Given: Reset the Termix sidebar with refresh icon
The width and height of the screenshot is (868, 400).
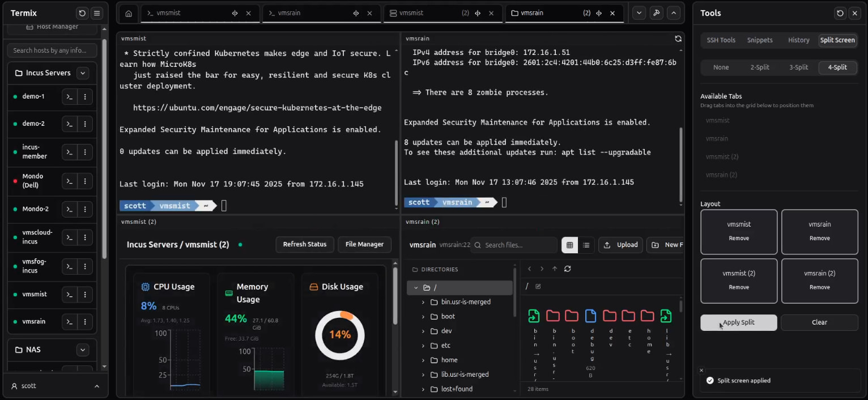Looking at the screenshot, I should click(83, 13).
